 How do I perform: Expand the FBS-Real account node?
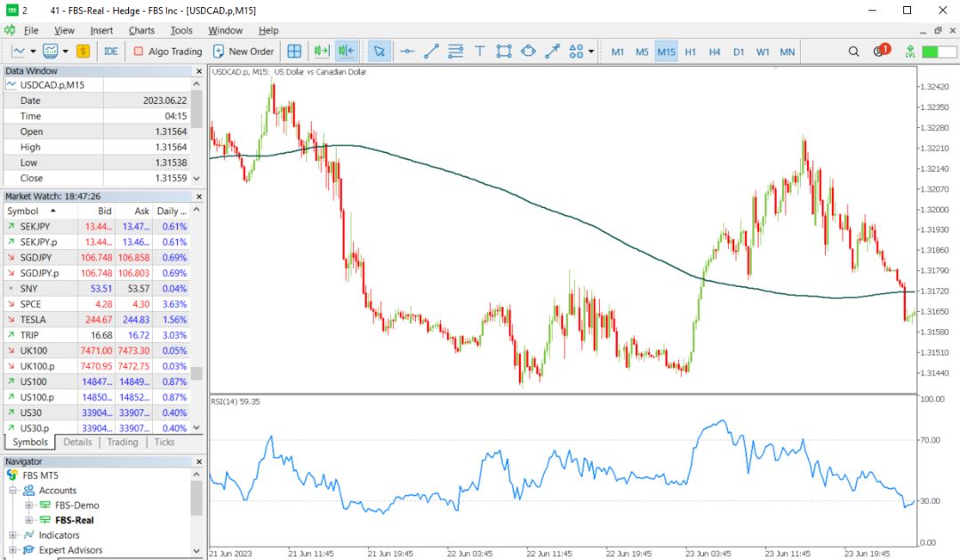pos(28,520)
